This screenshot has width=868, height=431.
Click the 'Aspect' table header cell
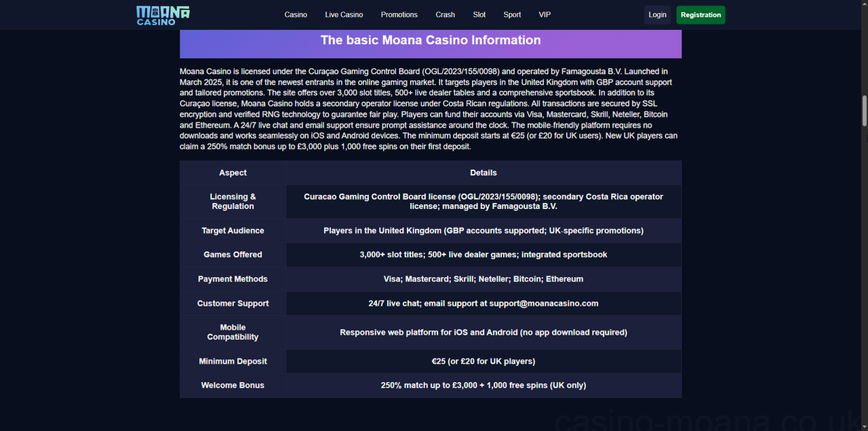[233, 173]
